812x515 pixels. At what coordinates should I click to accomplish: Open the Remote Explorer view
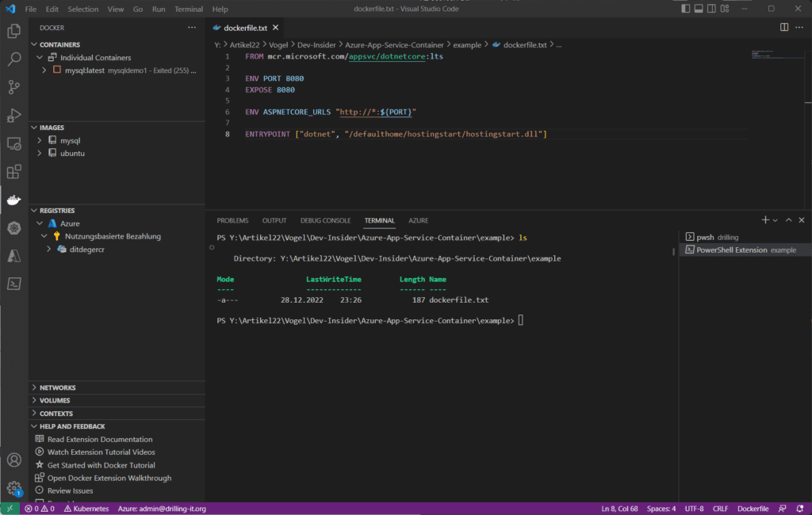pos(14,144)
